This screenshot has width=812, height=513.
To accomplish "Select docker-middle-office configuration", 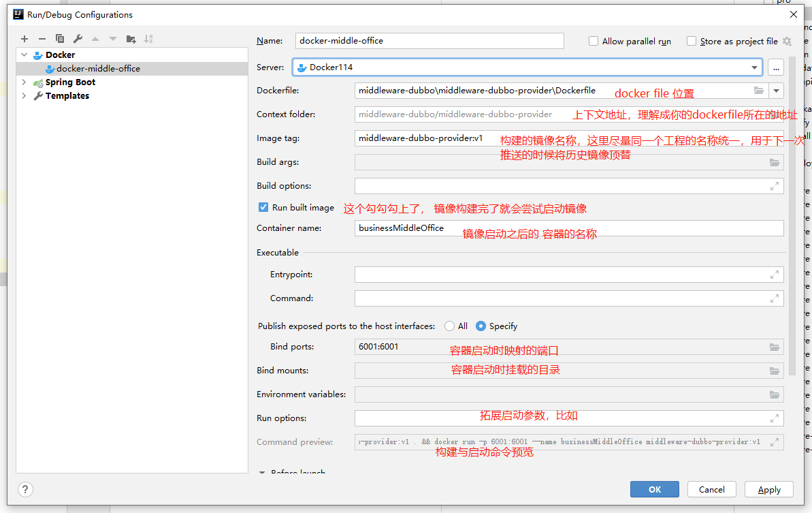I will tap(132, 68).
